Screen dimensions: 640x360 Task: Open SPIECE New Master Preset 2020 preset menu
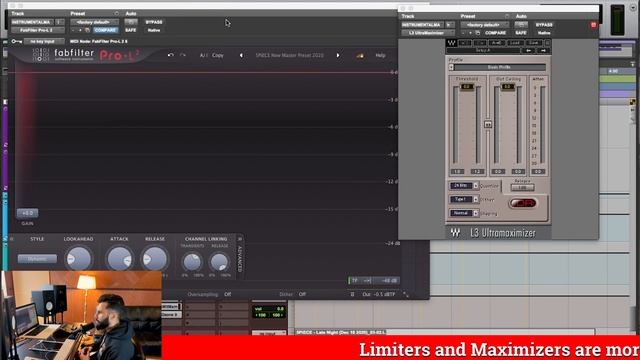[289, 55]
